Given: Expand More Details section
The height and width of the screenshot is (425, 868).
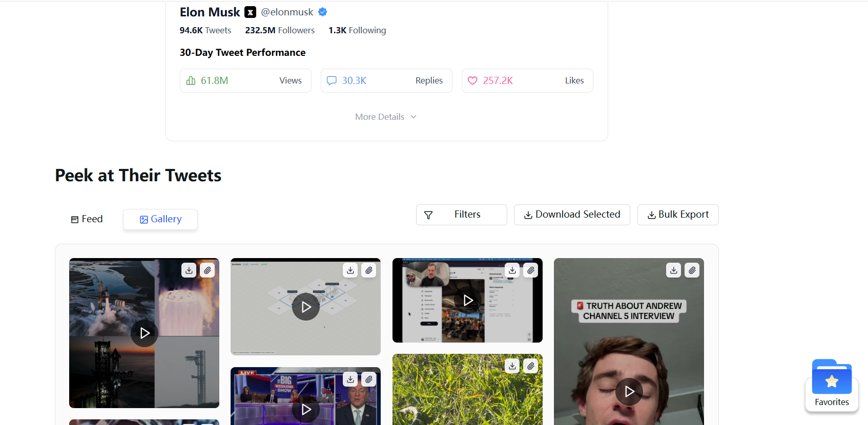Looking at the screenshot, I should pyautogui.click(x=386, y=117).
